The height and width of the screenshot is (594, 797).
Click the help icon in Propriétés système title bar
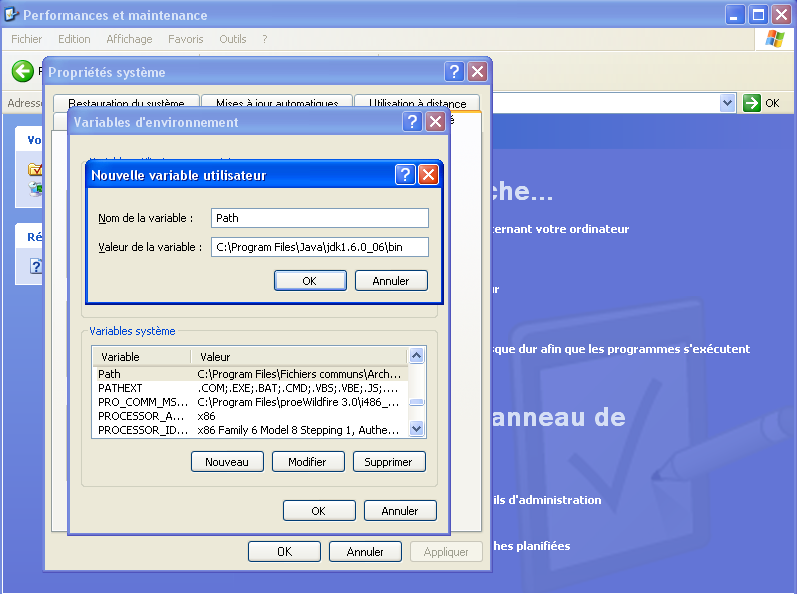[454, 72]
